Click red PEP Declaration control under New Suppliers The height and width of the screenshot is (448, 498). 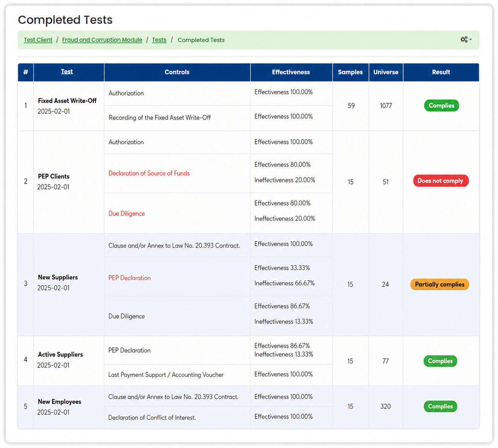coord(129,278)
